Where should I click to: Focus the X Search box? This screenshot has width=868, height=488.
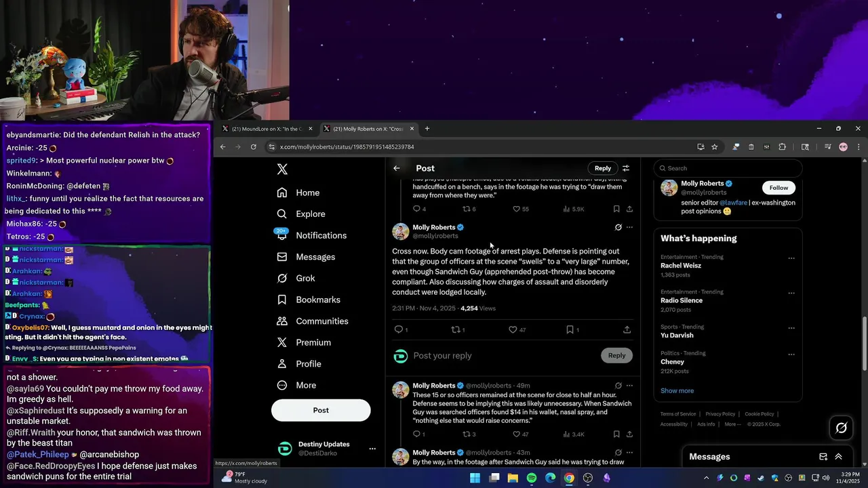pyautogui.click(x=728, y=168)
